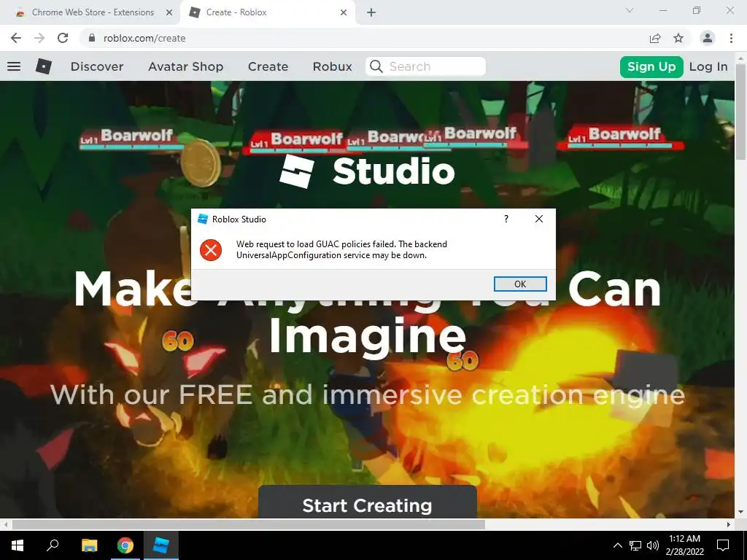Click the vertical page scrollbar thumb

(x=741, y=111)
